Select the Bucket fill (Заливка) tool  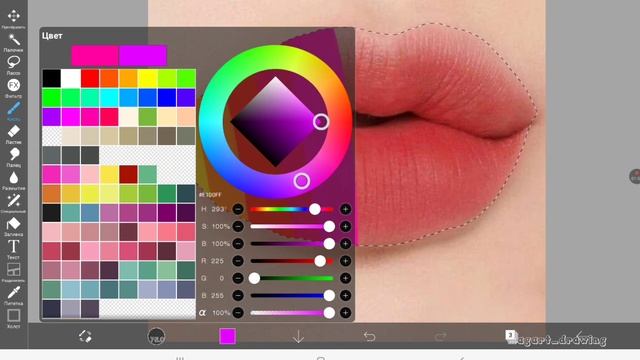pos(13,224)
